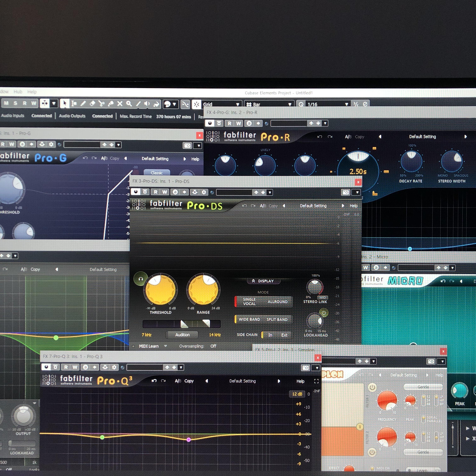Viewport: 476px width, 476px height.
Task: Select the Range Selection tool in Cubase toolbar
Action: coord(74,104)
